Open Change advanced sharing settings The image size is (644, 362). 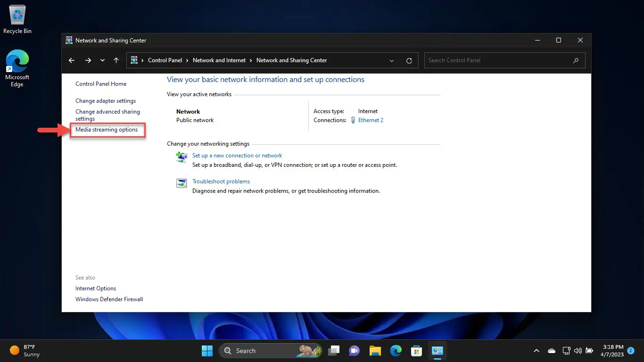coord(107,115)
